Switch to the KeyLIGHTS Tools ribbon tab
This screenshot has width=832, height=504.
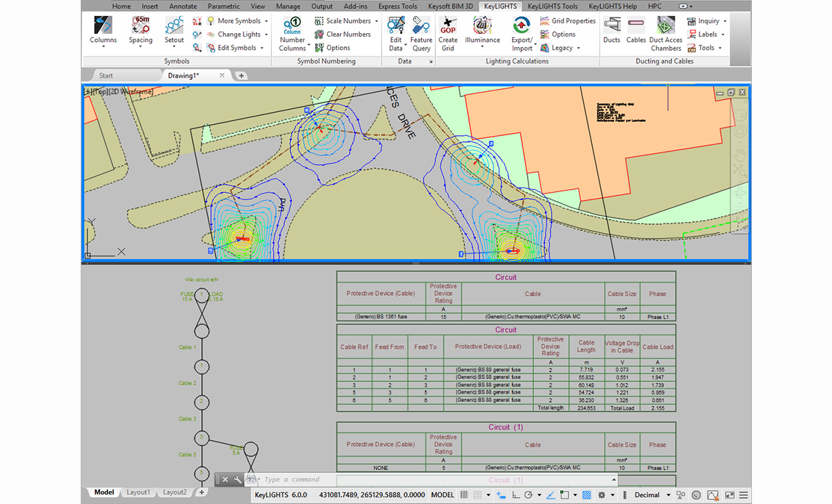tap(552, 6)
